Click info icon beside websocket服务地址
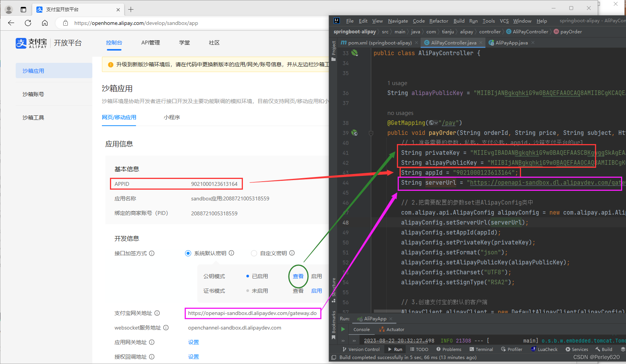Screen dimensions: 626x364 point(166,328)
